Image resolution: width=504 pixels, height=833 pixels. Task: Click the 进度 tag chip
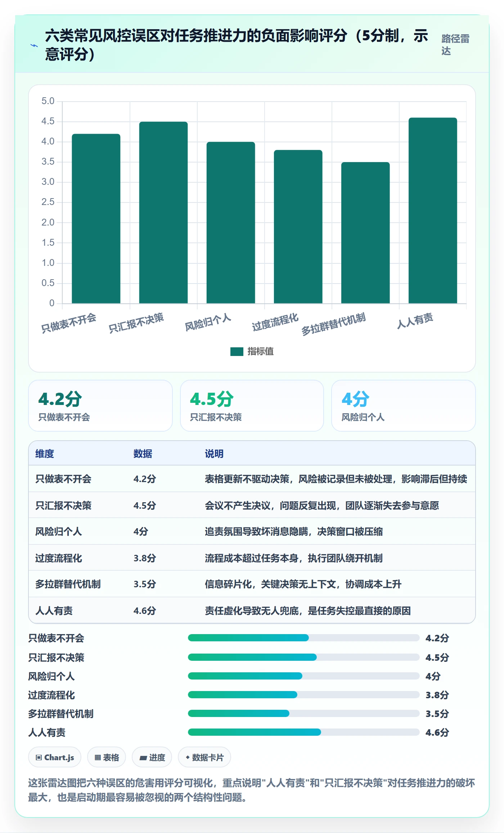[152, 757]
